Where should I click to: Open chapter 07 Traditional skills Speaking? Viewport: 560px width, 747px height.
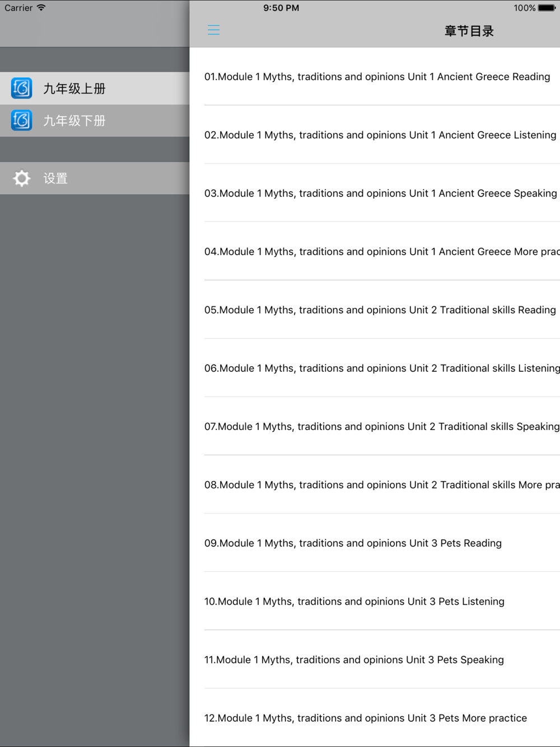pos(382,426)
